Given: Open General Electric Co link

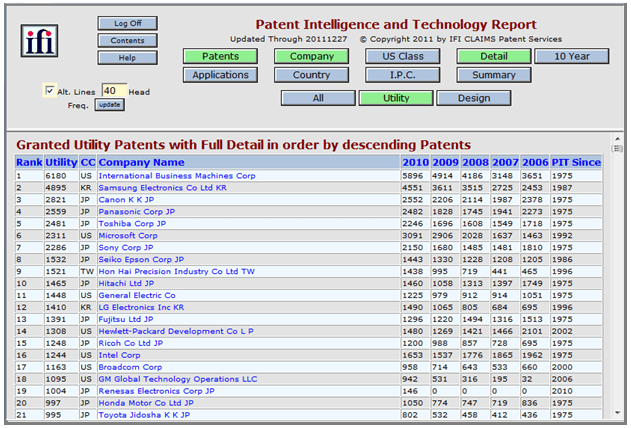Looking at the screenshot, I should point(137,296).
